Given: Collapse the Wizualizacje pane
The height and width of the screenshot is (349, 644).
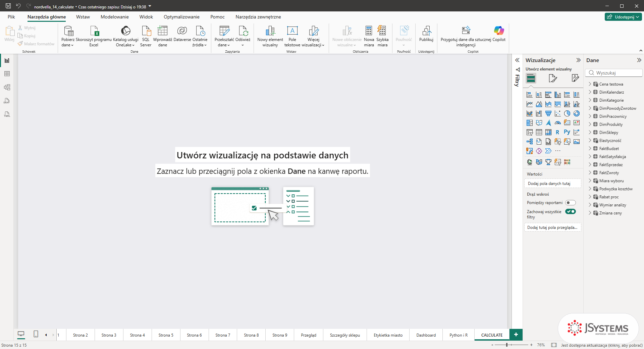Looking at the screenshot, I should coord(578,60).
